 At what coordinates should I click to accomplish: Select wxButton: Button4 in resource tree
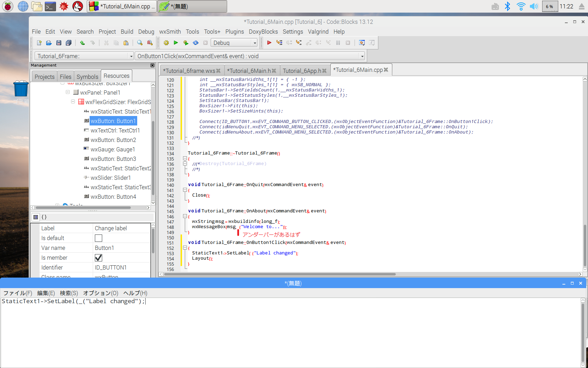point(113,197)
